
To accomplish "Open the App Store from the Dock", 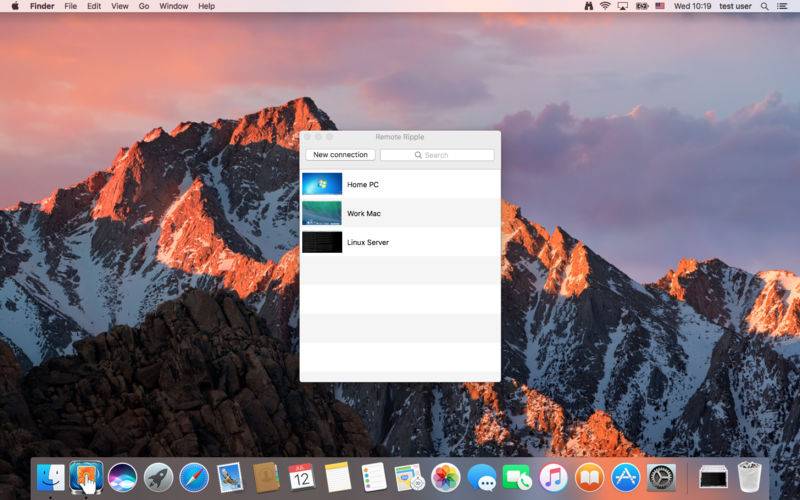I will coord(625,477).
